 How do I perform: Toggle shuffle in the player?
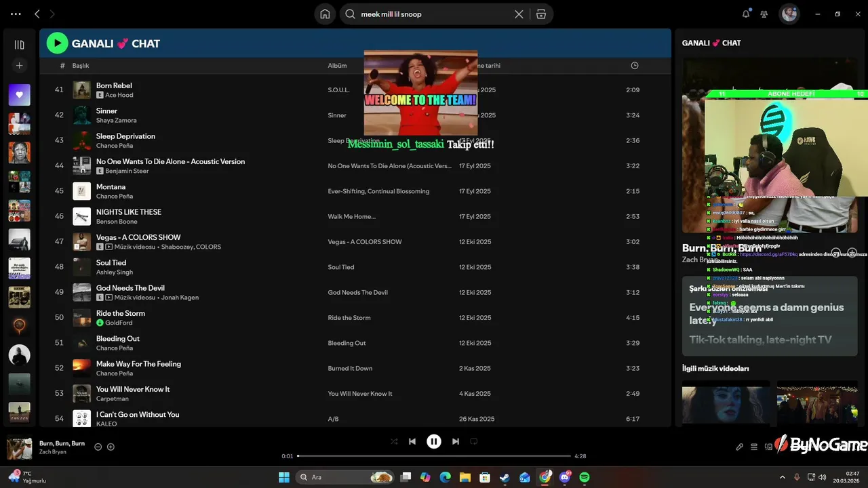click(394, 441)
